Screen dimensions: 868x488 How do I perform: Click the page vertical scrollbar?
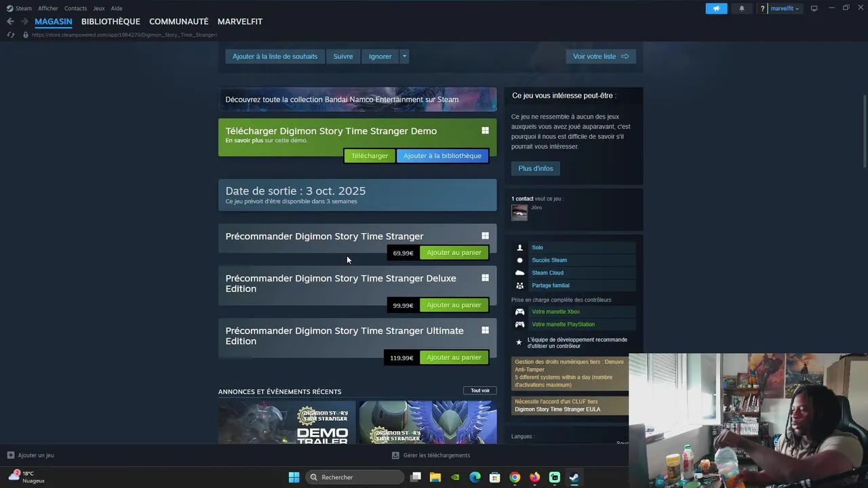pyautogui.click(x=865, y=132)
